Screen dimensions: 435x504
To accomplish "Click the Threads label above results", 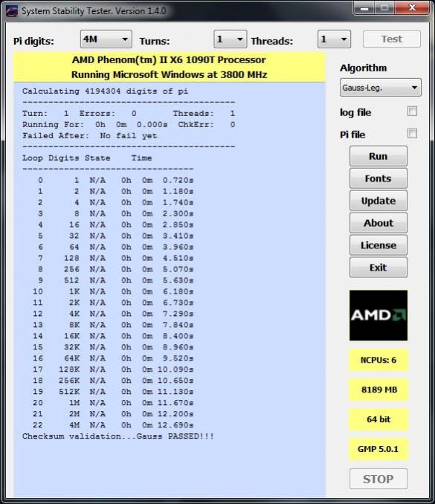I will point(272,41).
